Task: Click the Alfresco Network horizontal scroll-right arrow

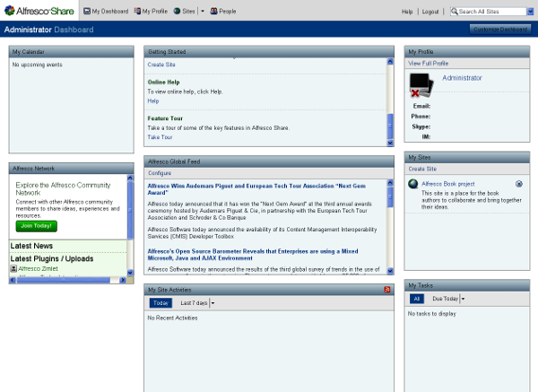Action: point(123,280)
